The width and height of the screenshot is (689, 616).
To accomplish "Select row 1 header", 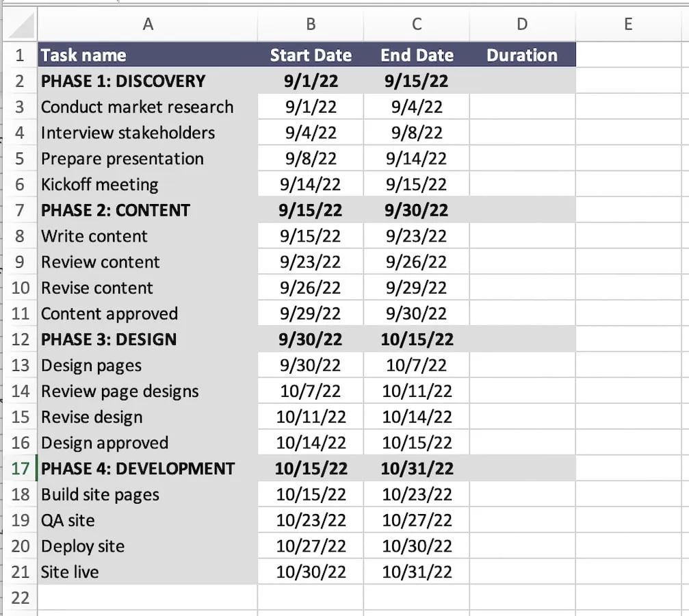I will [x=20, y=55].
